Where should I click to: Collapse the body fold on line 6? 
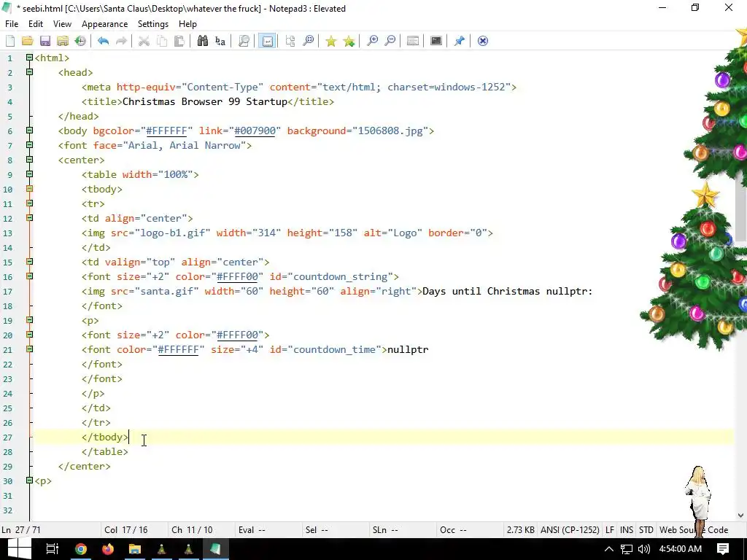click(x=29, y=131)
